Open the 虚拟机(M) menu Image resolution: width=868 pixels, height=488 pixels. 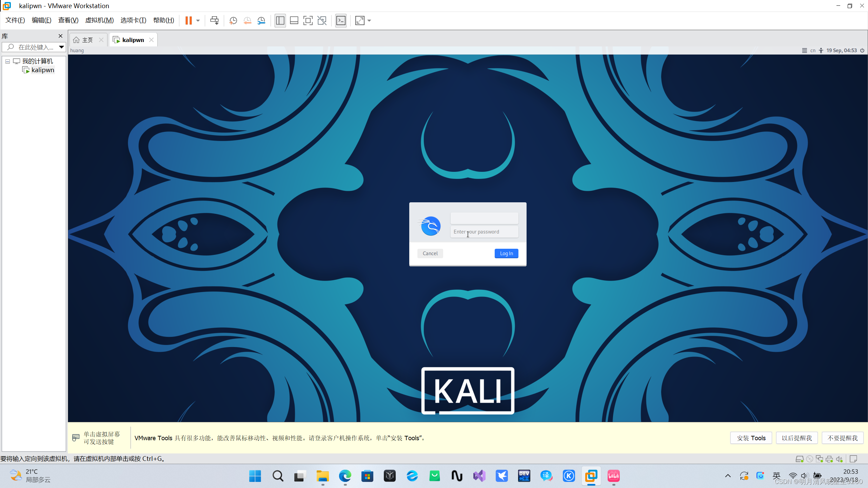coord(99,20)
